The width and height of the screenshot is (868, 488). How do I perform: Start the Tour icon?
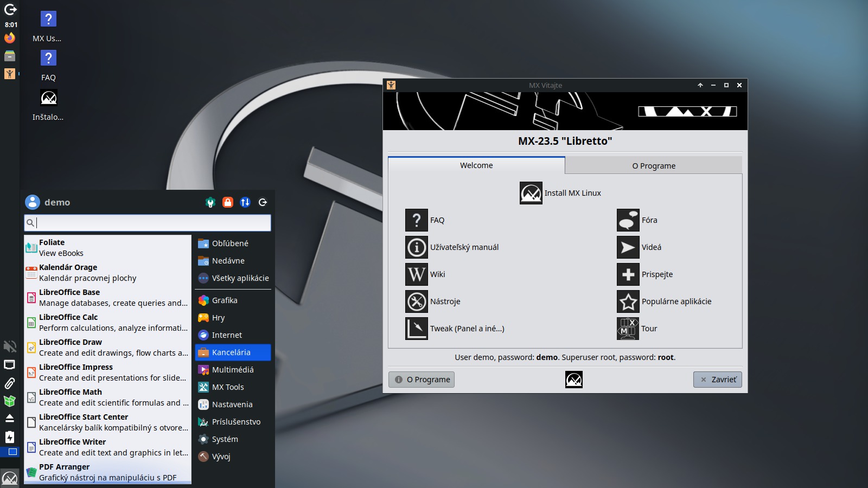point(628,329)
